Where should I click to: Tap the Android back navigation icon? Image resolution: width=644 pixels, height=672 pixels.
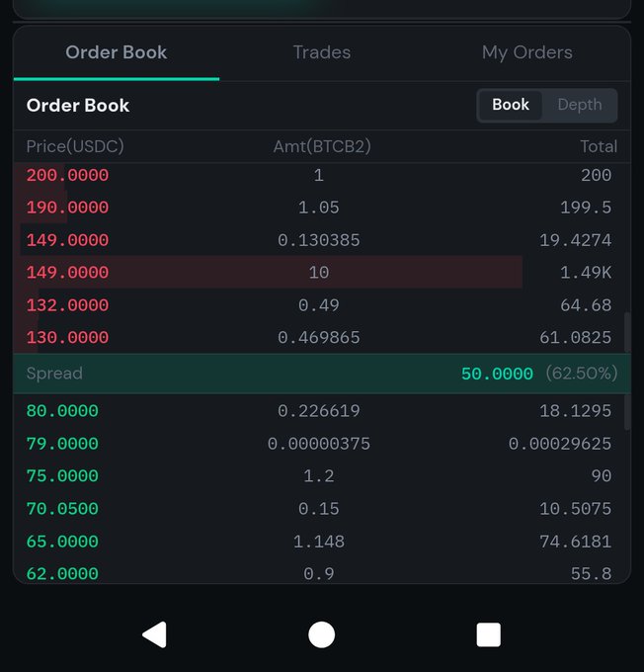tap(155, 634)
